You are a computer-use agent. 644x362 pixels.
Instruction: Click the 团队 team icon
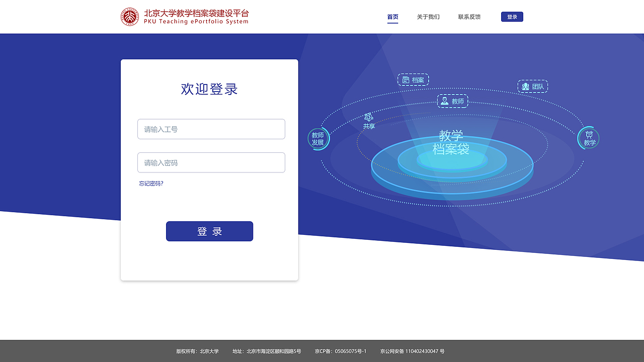(x=533, y=86)
